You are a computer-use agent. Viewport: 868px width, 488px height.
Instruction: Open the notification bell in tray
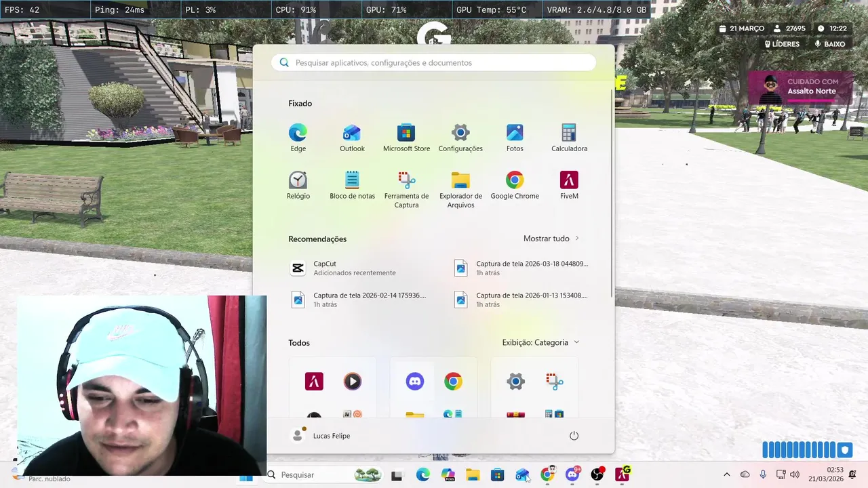(x=852, y=474)
